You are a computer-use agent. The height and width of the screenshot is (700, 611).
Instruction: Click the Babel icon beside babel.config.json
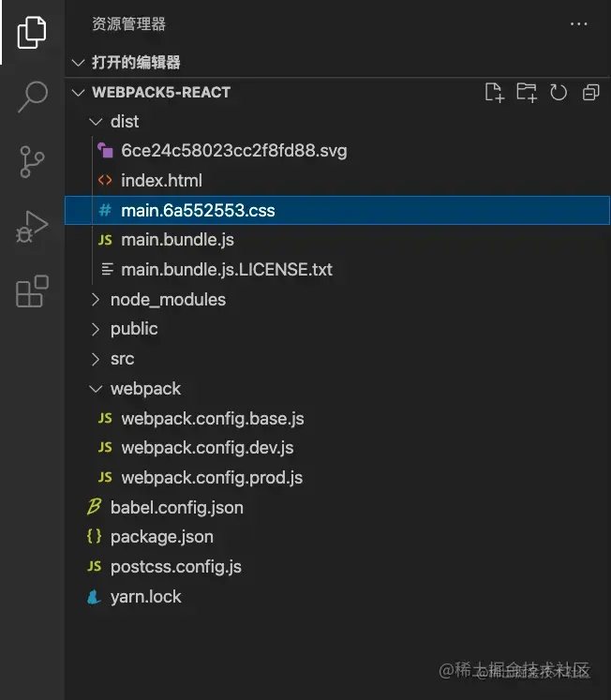(x=94, y=507)
